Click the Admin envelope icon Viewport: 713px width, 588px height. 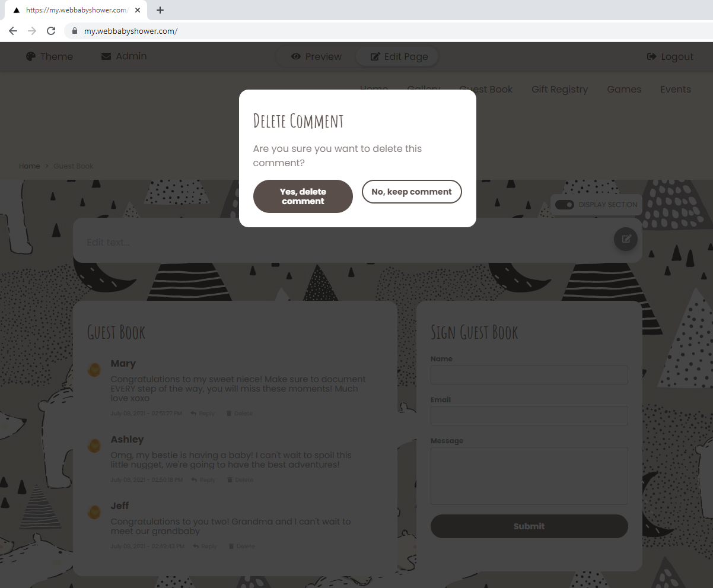point(106,56)
